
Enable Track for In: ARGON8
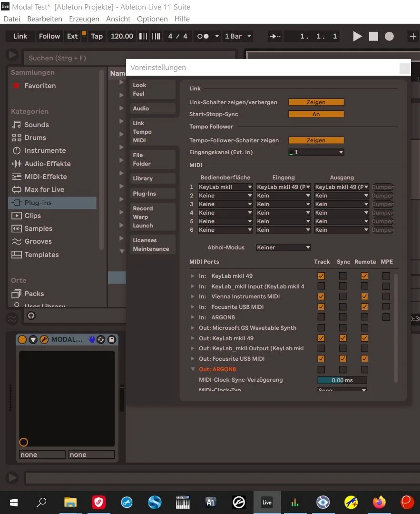[321, 317]
